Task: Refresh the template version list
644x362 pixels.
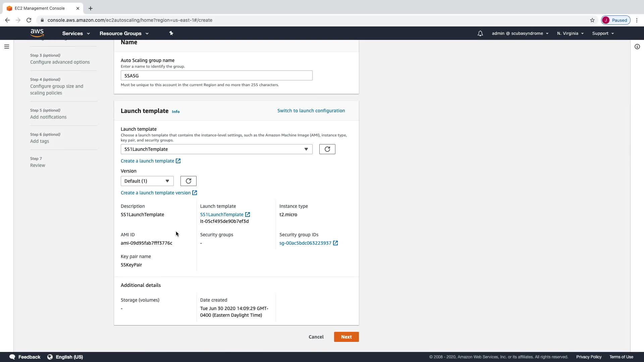Action: pyautogui.click(x=188, y=181)
